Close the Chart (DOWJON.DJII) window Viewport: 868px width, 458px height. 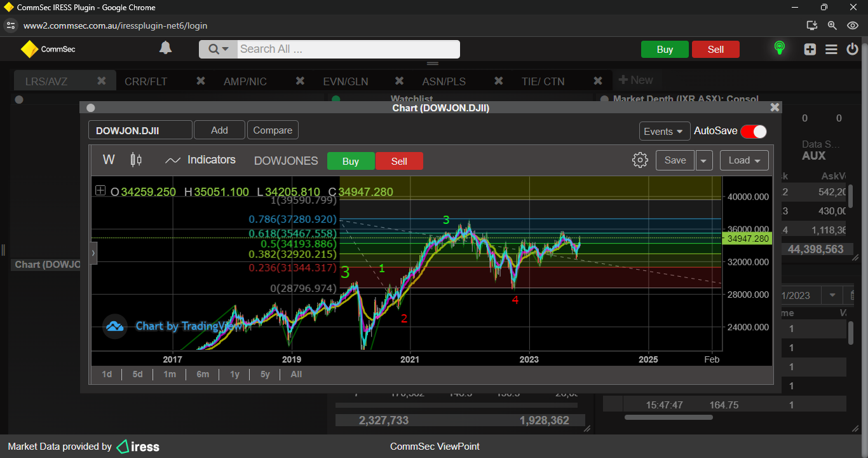775,108
